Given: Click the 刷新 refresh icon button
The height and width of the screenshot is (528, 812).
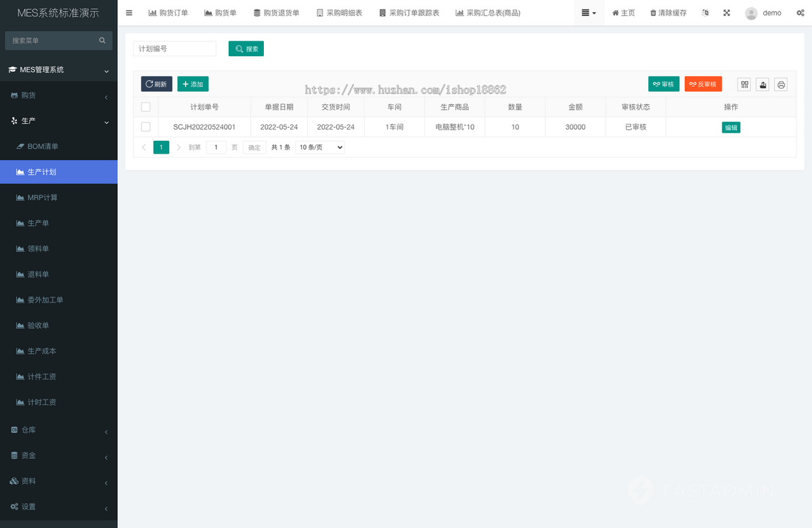Looking at the screenshot, I should pos(156,84).
